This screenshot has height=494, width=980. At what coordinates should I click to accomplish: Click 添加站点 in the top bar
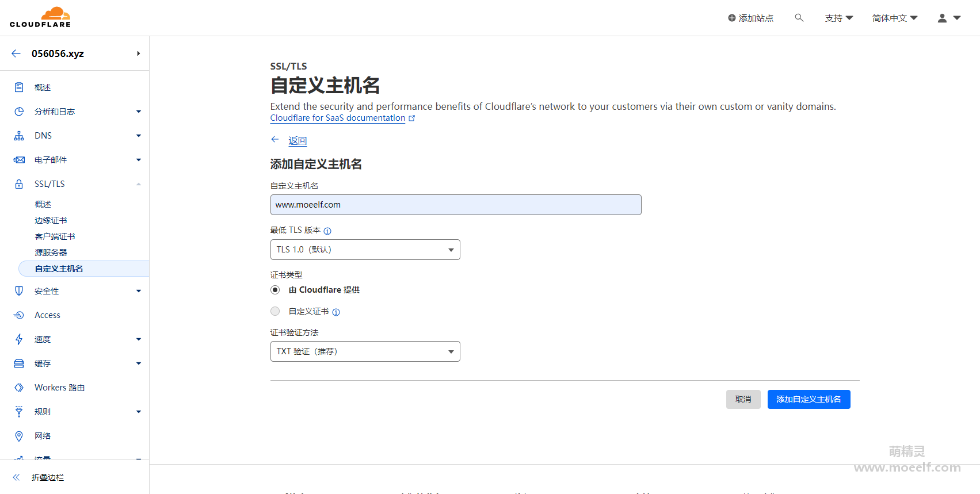click(x=751, y=18)
